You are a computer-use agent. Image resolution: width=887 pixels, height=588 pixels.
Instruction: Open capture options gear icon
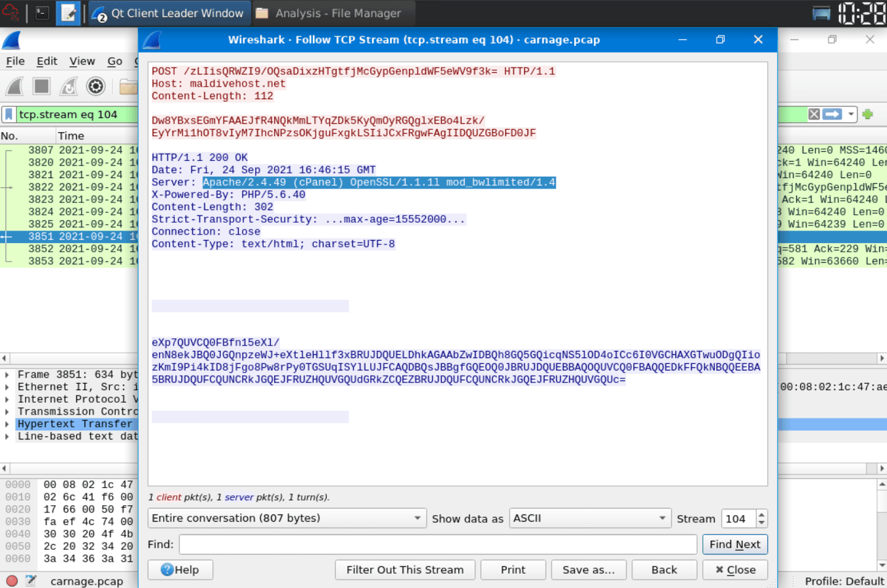96,86
